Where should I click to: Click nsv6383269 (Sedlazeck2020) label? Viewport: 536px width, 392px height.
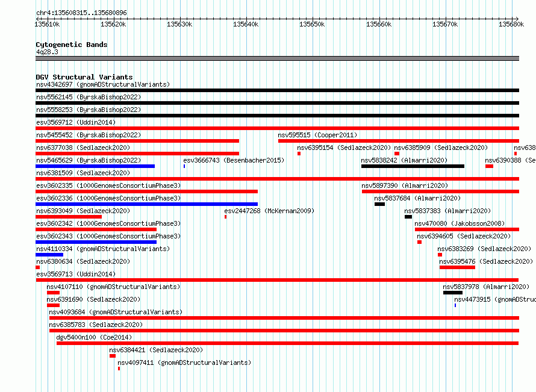[484, 249]
